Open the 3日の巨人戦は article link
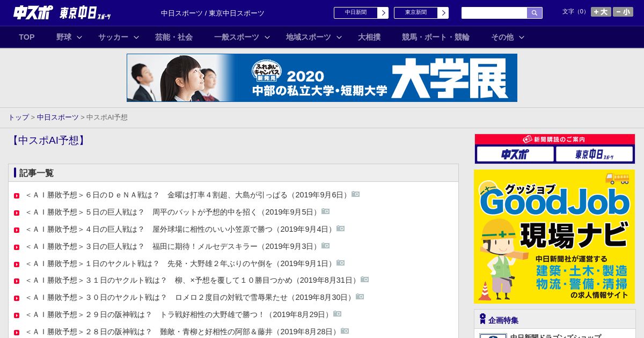 click(173, 246)
